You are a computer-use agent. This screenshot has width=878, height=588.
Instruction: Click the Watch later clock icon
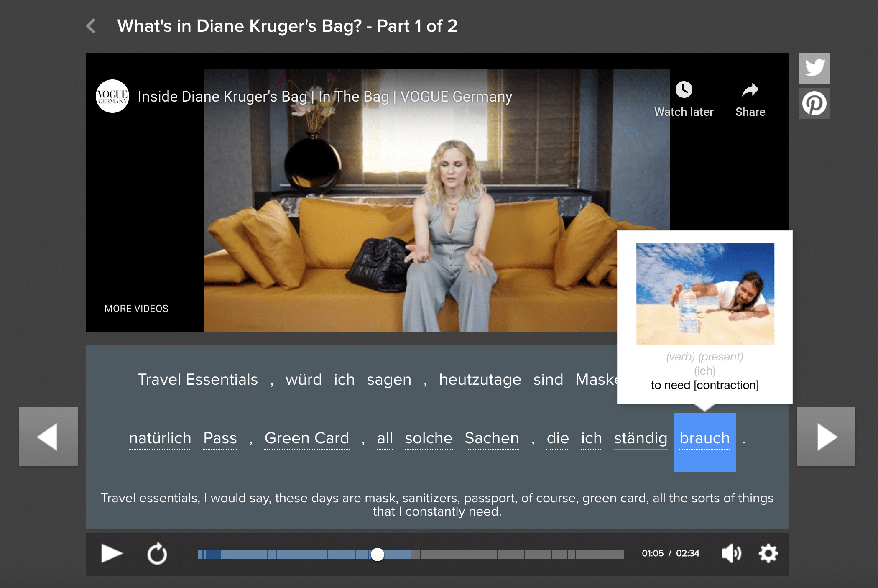pos(684,90)
